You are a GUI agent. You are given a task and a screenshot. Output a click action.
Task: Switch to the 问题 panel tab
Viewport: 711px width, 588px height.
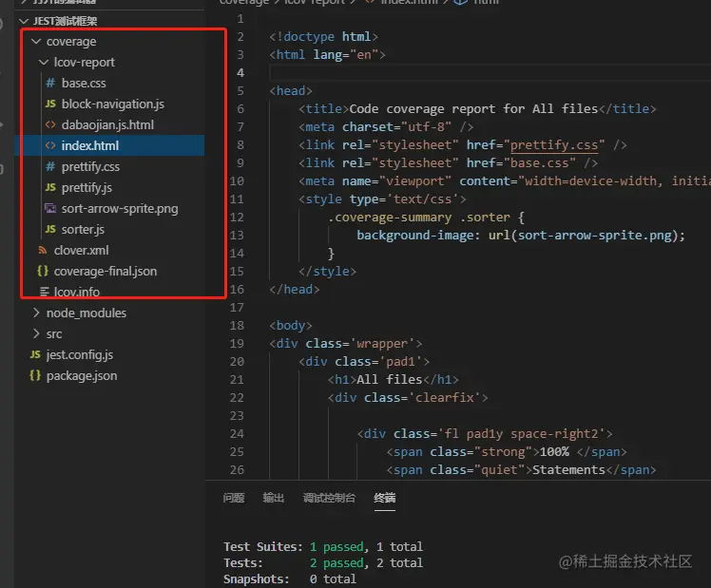pos(234,498)
